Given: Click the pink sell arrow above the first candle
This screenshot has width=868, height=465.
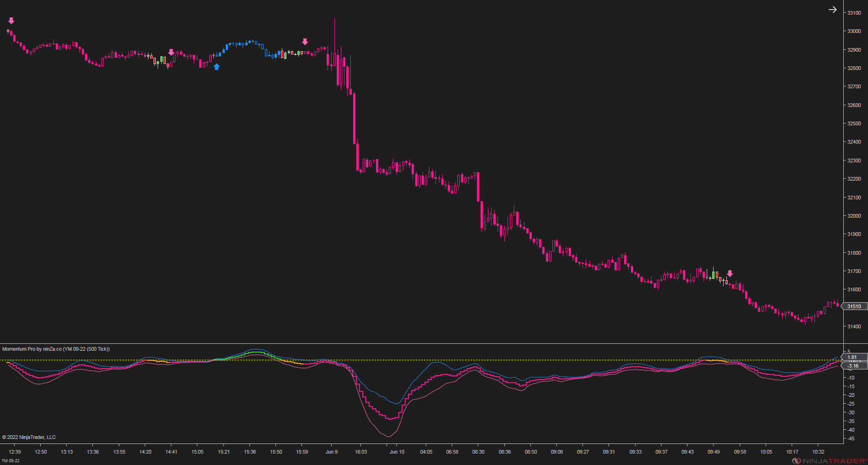Looking at the screenshot, I should [x=11, y=21].
